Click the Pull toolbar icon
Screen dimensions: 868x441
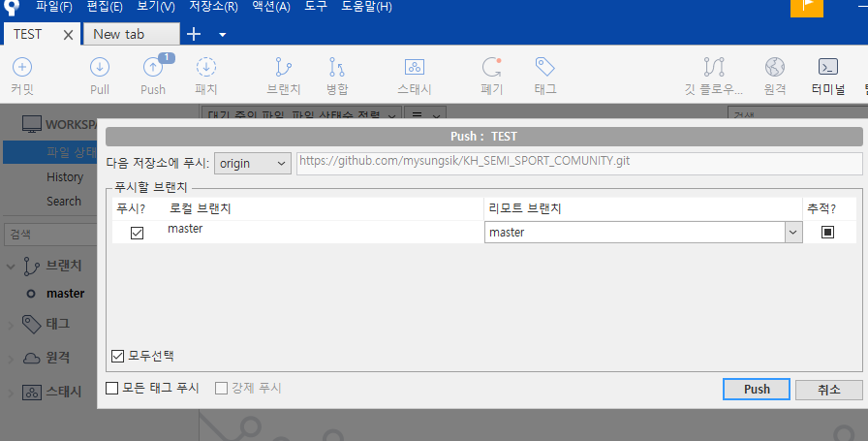tap(100, 67)
